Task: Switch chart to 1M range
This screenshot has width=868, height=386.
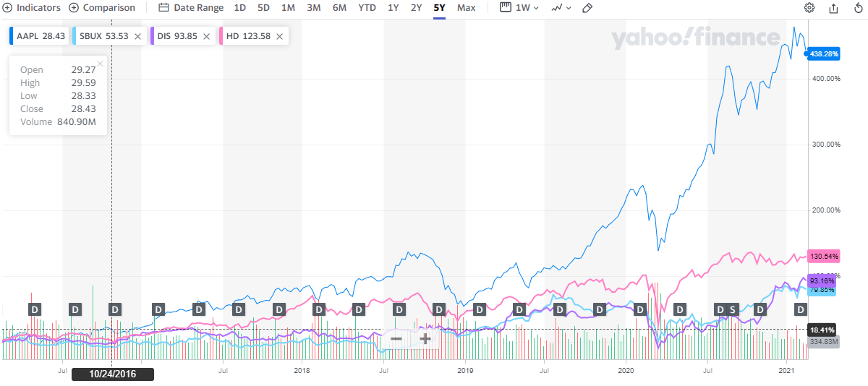Action: [x=288, y=8]
